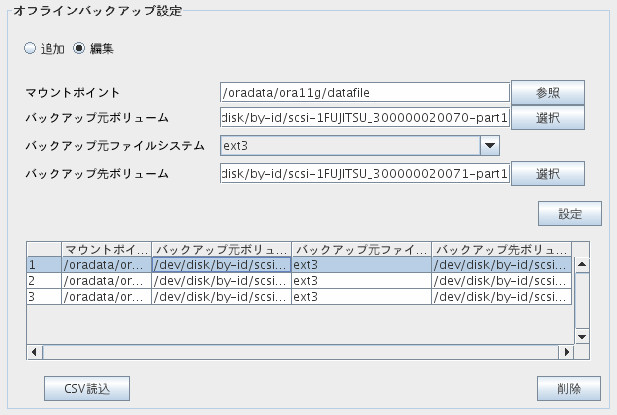Image resolution: width=617 pixels, height=415 pixels.
Task: Select row 3 in the backup table
Action: [299, 297]
